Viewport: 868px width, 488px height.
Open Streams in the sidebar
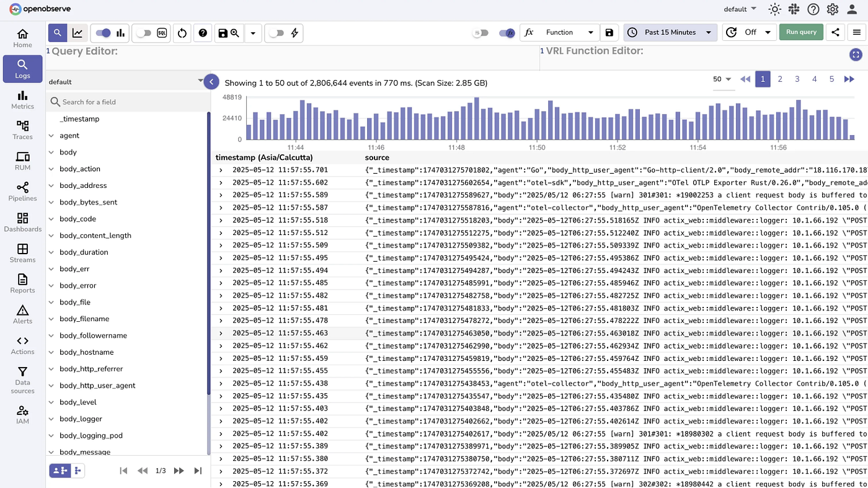point(22,252)
